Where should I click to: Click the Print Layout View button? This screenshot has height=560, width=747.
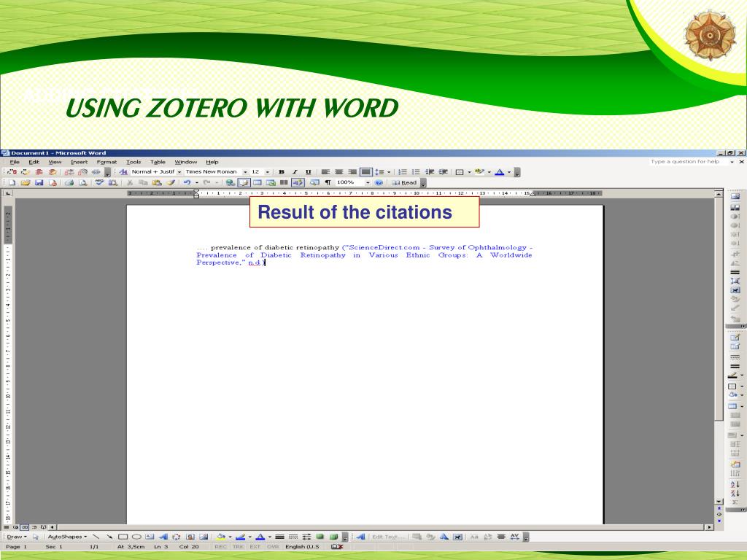point(26,527)
